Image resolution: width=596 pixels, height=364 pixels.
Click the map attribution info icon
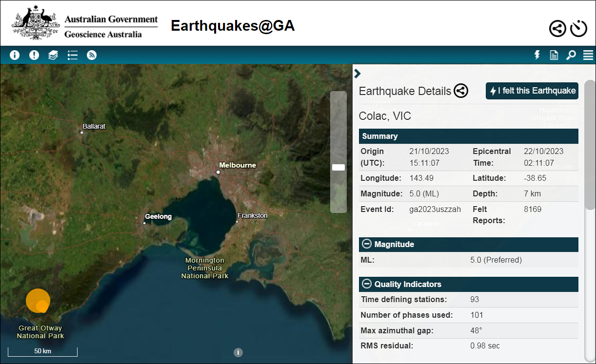[238, 352]
